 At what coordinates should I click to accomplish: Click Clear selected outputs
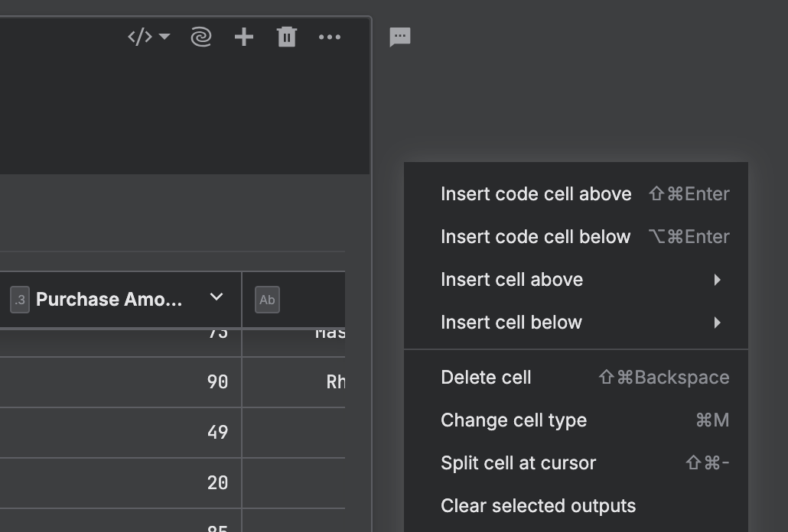coord(538,505)
